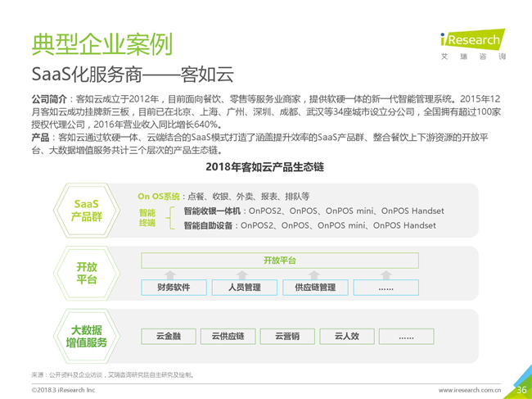Select the up arrow above 供应链管理
532x399 pixels.
(314, 274)
